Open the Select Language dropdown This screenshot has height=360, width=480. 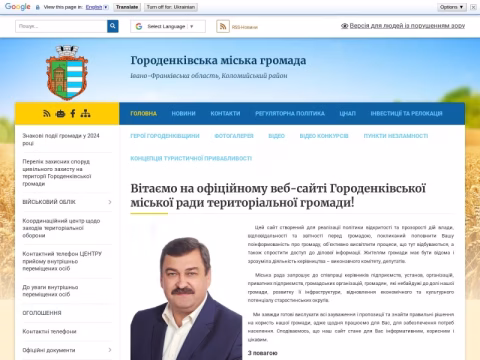coord(168,26)
